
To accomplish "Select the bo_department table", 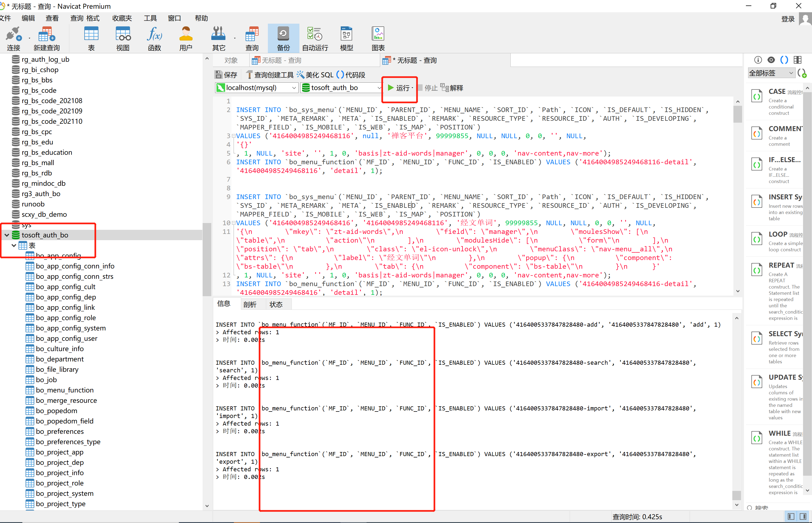I will [x=60, y=359].
